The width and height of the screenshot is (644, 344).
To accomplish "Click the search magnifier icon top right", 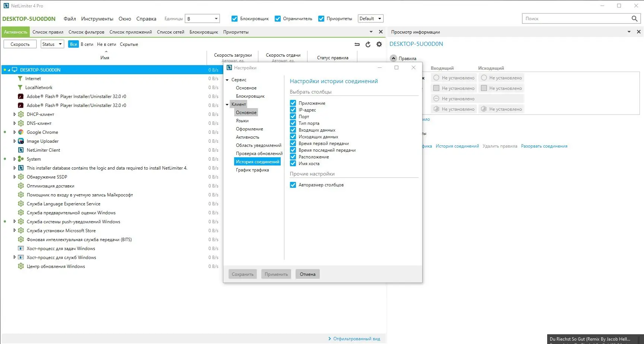I will pos(635,18).
